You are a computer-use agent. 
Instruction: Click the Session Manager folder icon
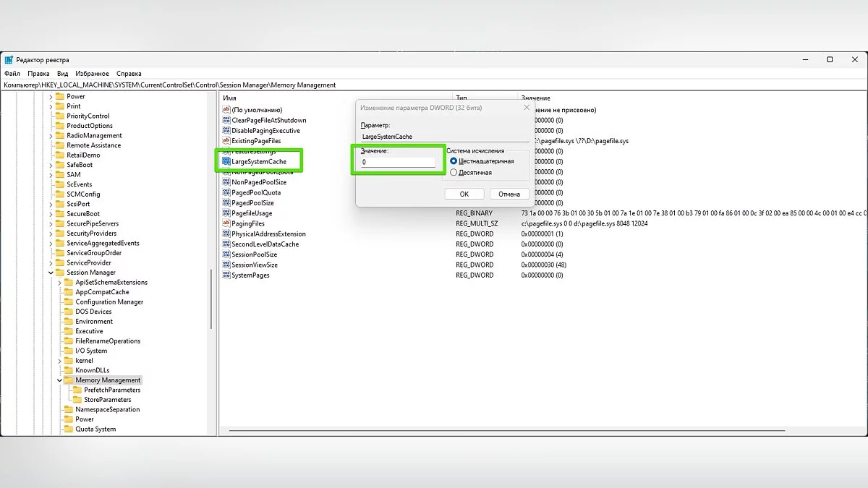click(x=60, y=273)
